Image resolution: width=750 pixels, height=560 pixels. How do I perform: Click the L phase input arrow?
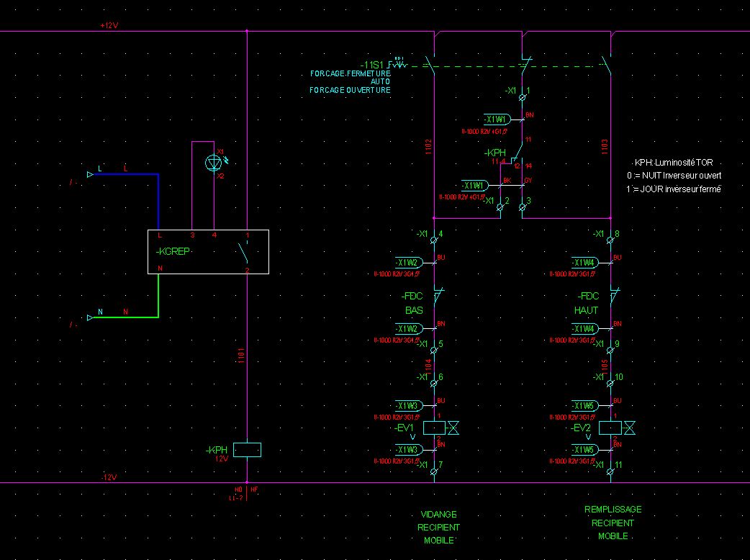point(90,174)
